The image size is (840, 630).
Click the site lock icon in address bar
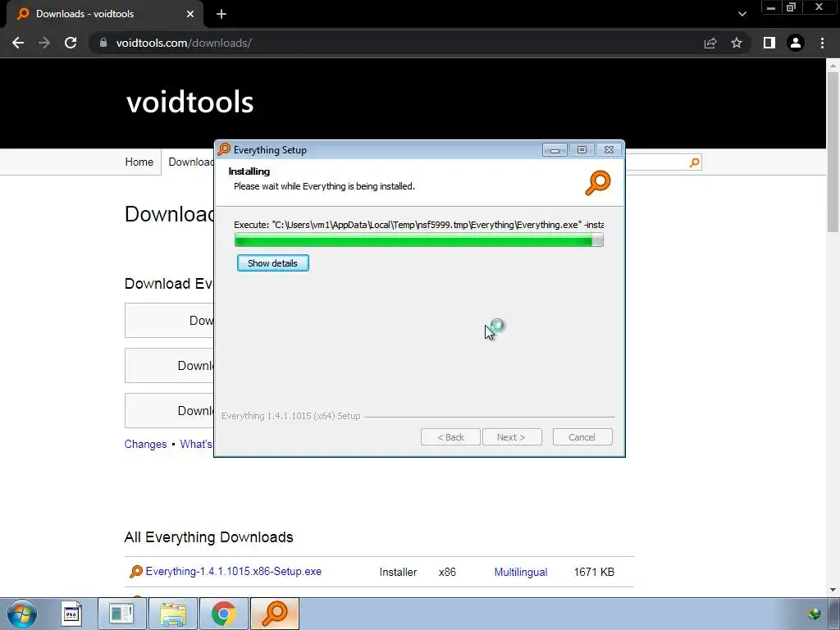coord(103,43)
